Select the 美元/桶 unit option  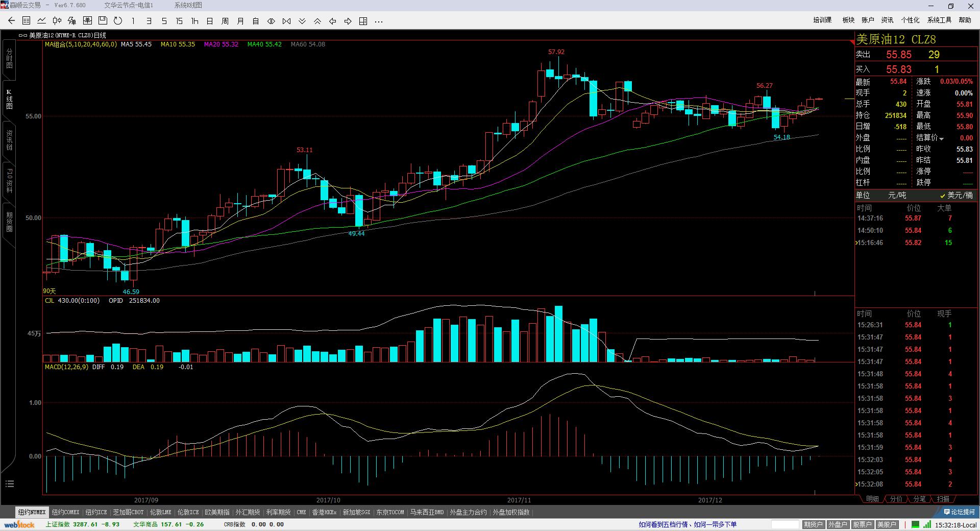957,196
